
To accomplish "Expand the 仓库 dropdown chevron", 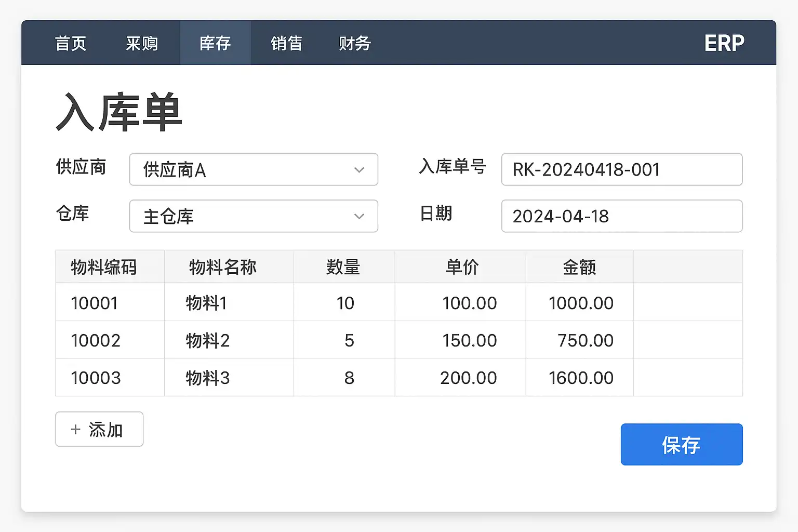I will click(x=359, y=216).
